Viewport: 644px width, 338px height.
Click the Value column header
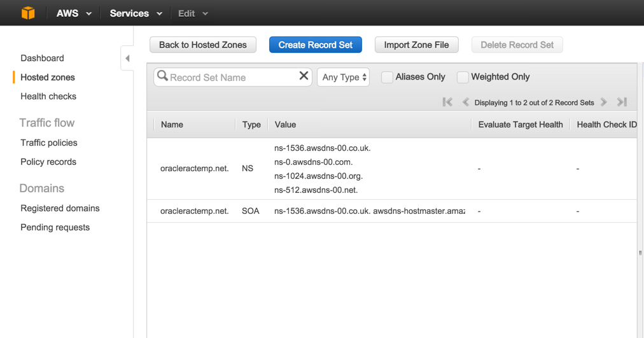click(285, 124)
